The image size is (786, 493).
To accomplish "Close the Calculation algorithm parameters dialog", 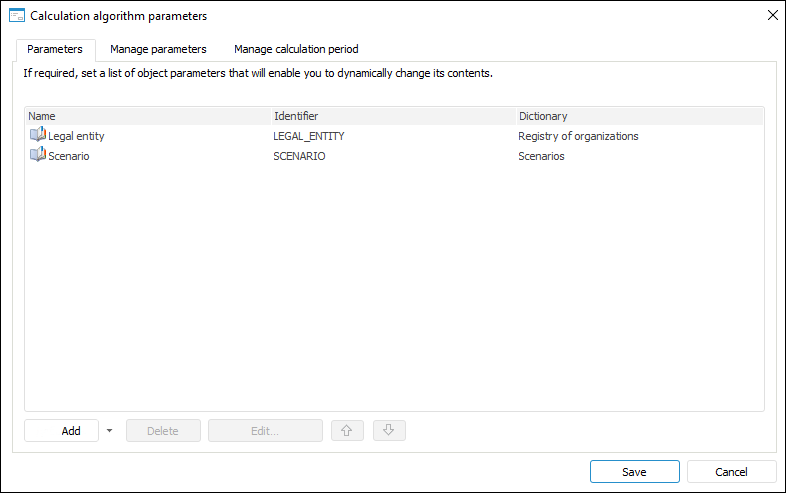I will point(772,15).
